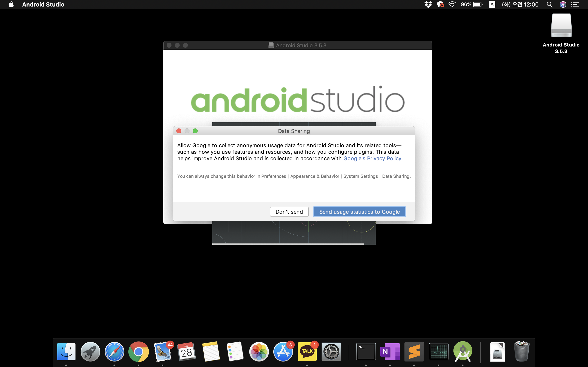The image size is (588, 367).
Task: Open KakaoTalk from the Dock
Action: (307, 352)
